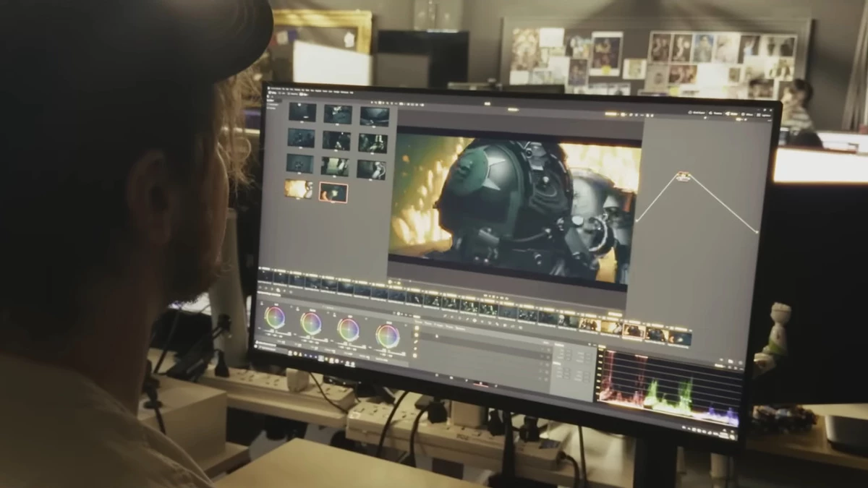Image resolution: width=868 pixels, height=488 pixels.
Task: Select the highlighted still in the gallery
Action: (x=333, y=192)
